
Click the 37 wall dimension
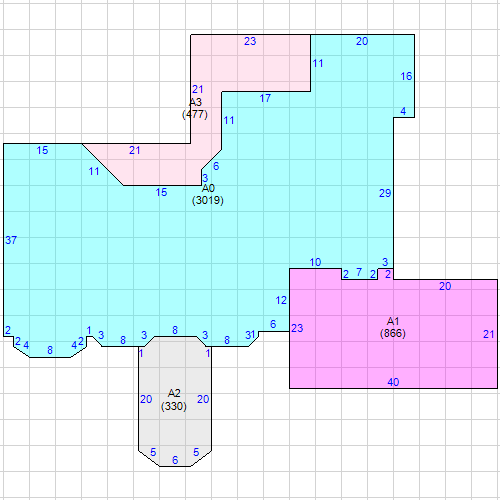(11, 240)
